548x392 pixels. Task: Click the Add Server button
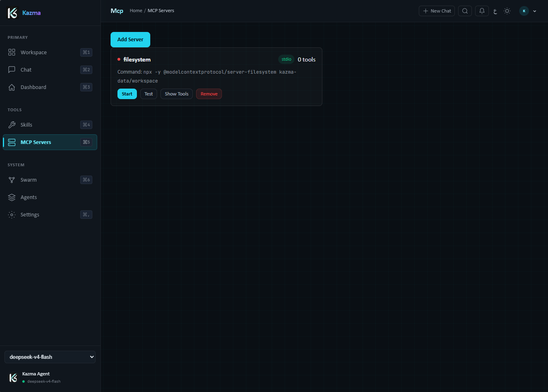coord(130,40)
